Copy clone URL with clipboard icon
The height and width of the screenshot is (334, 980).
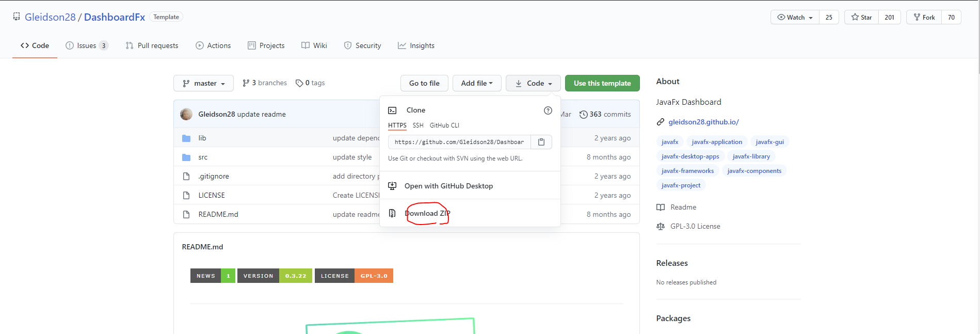(x=541, y=142)
